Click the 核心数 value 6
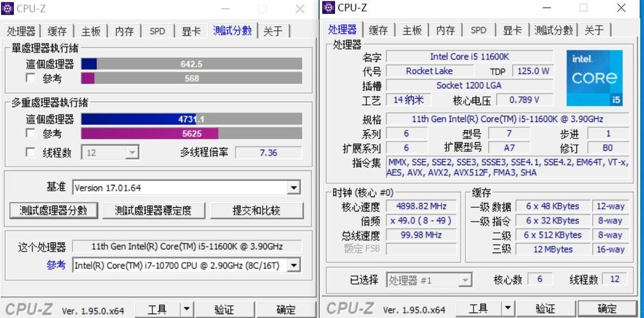 point(540,279)
